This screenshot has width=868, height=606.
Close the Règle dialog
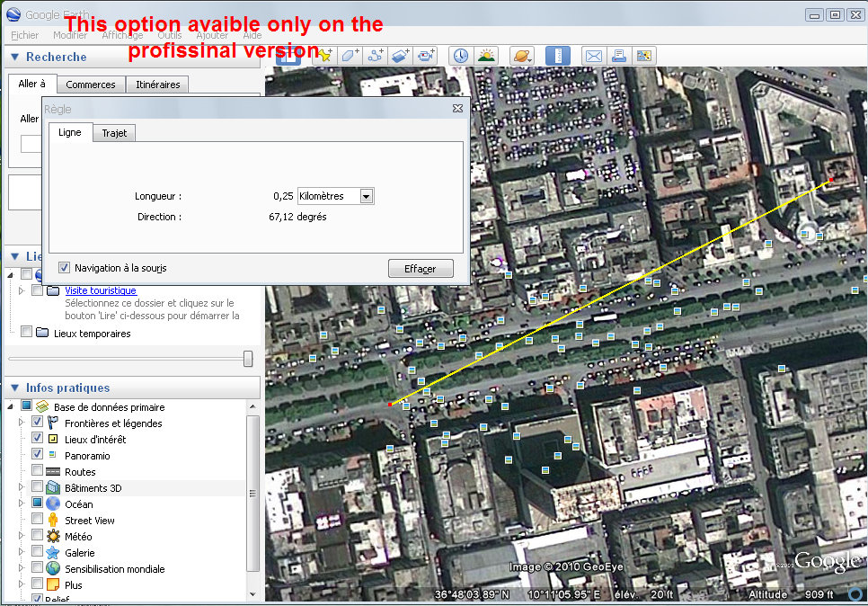tap(457, 109)
